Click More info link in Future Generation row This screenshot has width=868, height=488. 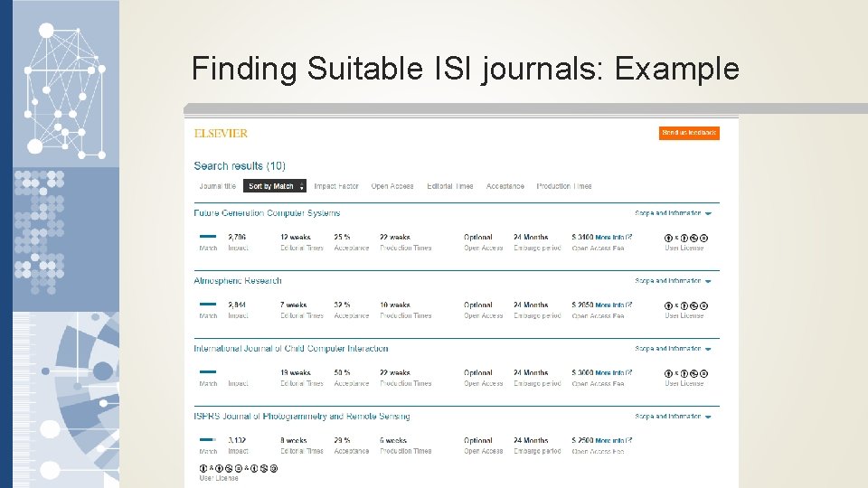(x=613, y=237)
